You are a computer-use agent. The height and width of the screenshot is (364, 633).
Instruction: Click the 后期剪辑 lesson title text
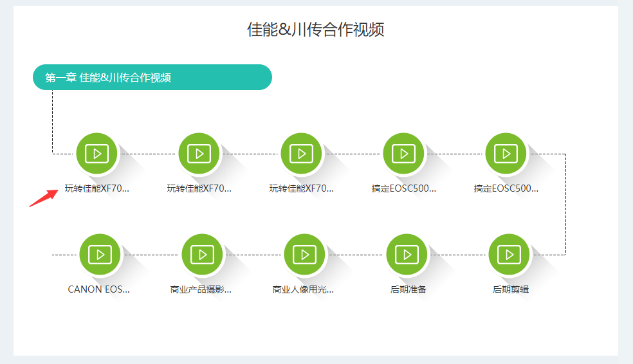click(511, 289)
